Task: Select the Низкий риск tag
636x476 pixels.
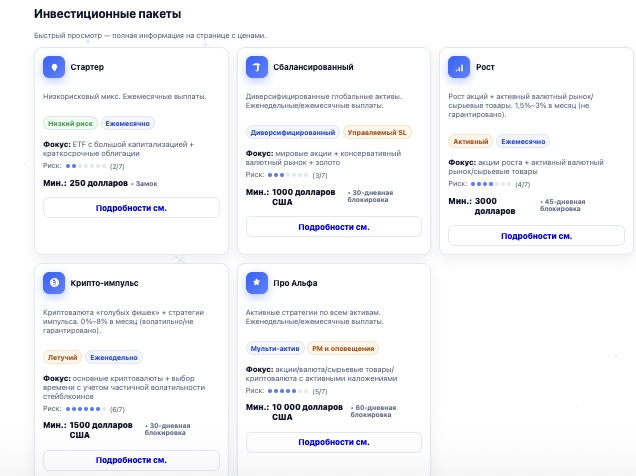Action: coord(70,124)
